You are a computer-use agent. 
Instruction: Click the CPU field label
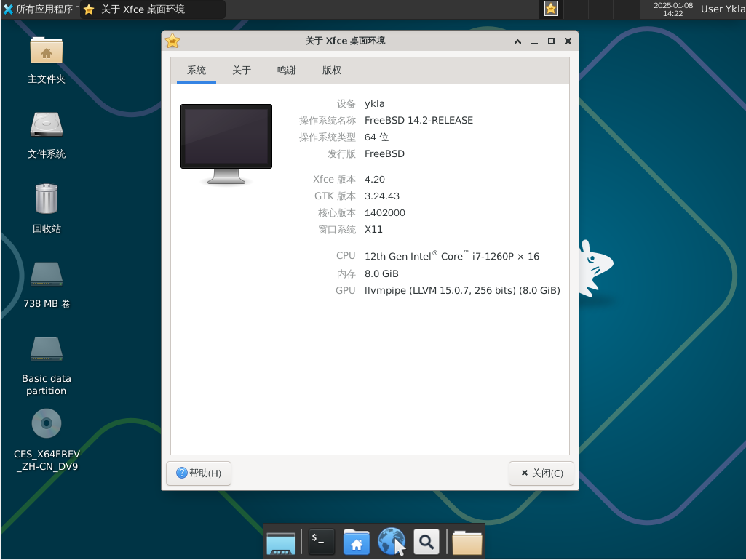point(346,256)
